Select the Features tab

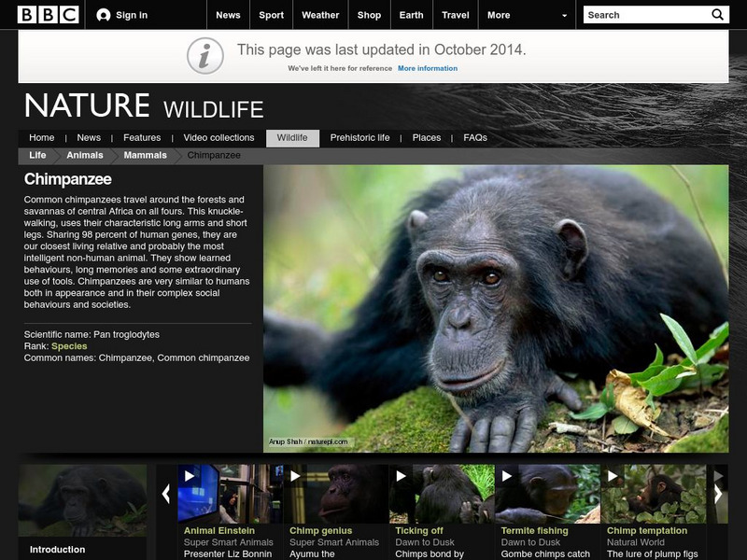(x=142, y=137)
